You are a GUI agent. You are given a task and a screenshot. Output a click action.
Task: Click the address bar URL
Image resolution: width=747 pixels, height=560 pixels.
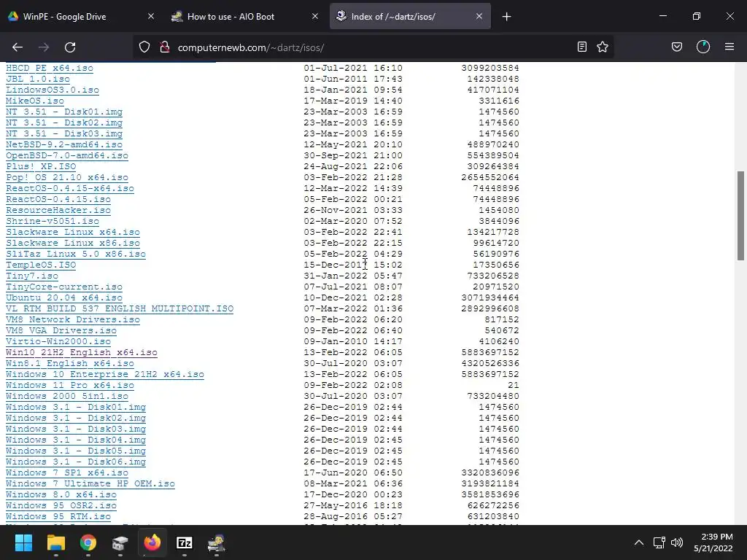click(251, 47)
